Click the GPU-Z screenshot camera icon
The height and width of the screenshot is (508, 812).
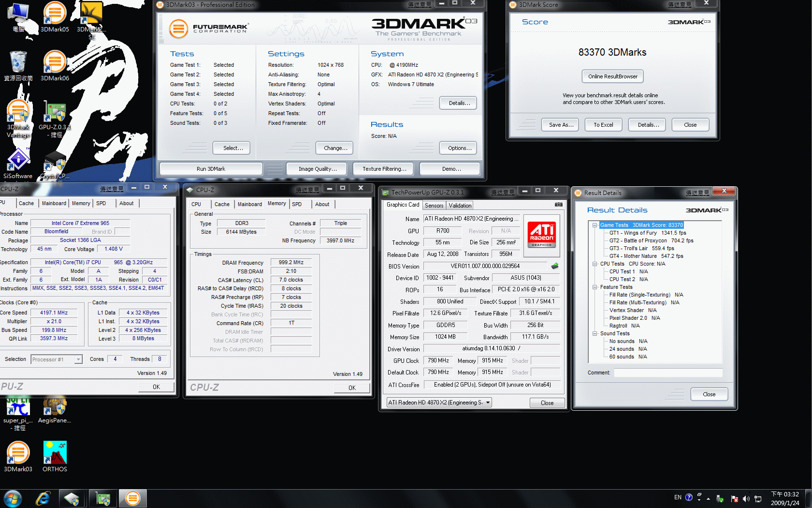click(558, 205)
